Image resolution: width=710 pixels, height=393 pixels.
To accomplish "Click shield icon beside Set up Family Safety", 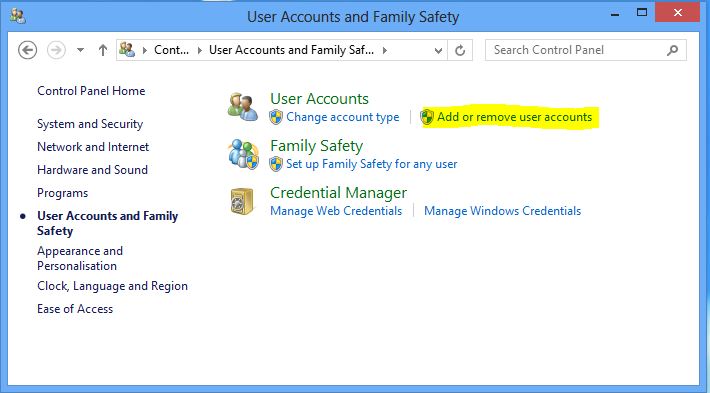I will [x=276, y=164].
